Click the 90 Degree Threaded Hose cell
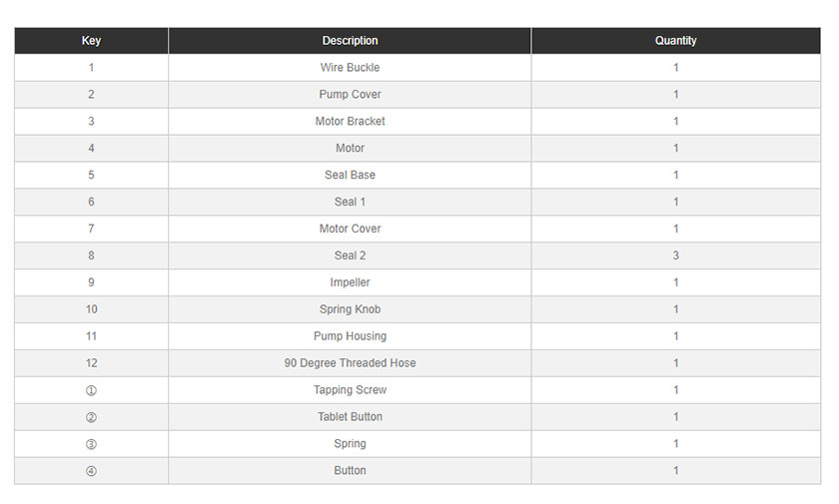The width and height of the screenshot is (839, 504). (350, 363)
